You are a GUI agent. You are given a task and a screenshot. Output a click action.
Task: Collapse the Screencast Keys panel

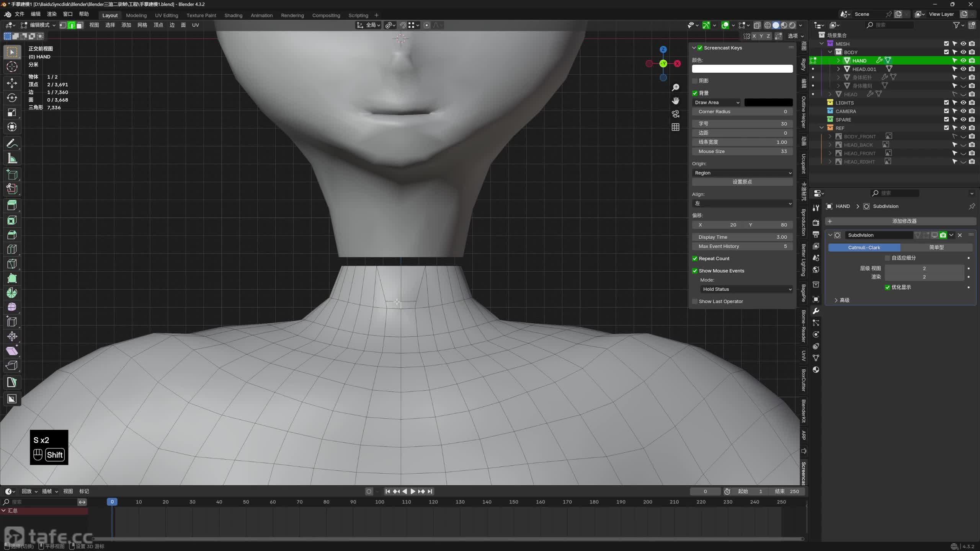click(x=694, y=48)
